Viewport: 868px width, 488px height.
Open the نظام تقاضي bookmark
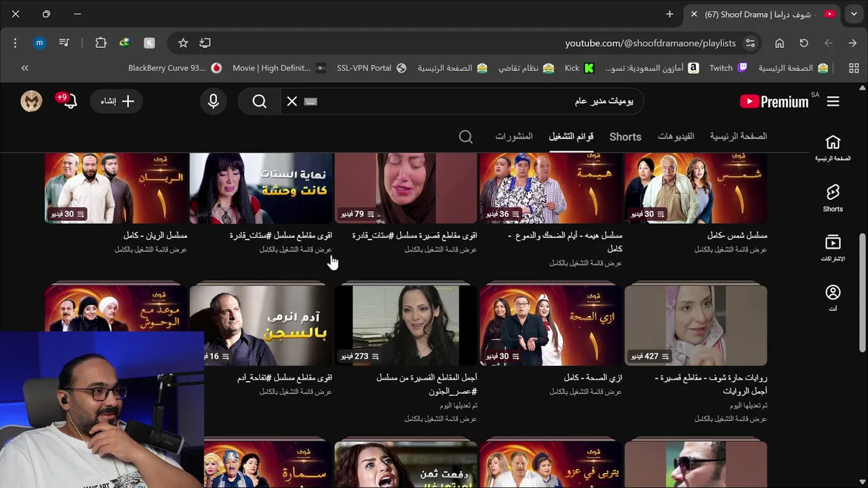[x=527, y=68]
